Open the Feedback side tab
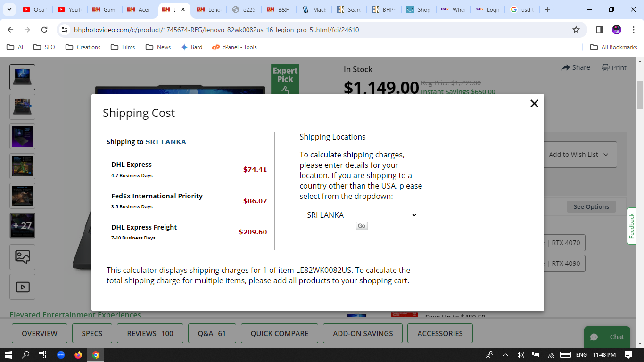644x362 pixels. [632, 226]
